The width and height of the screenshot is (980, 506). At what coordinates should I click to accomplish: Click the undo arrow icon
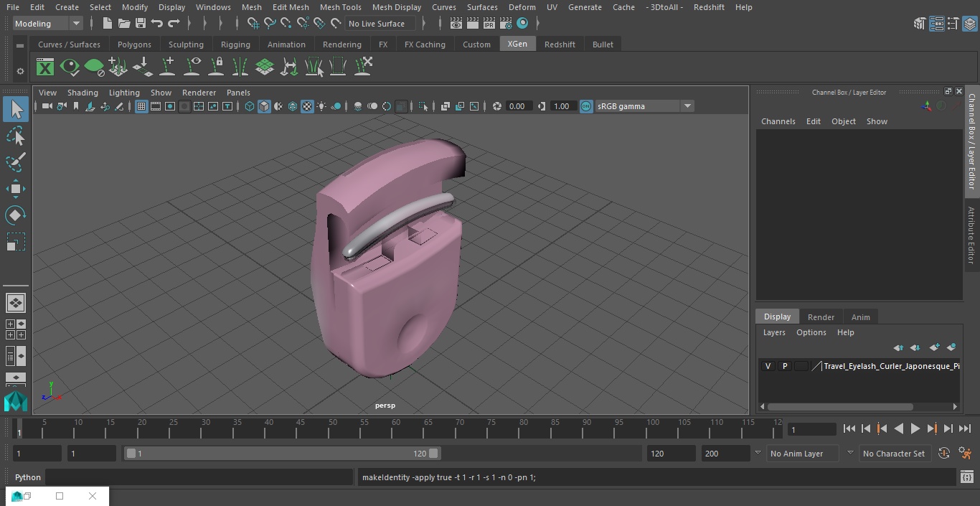tap(157, 24)
